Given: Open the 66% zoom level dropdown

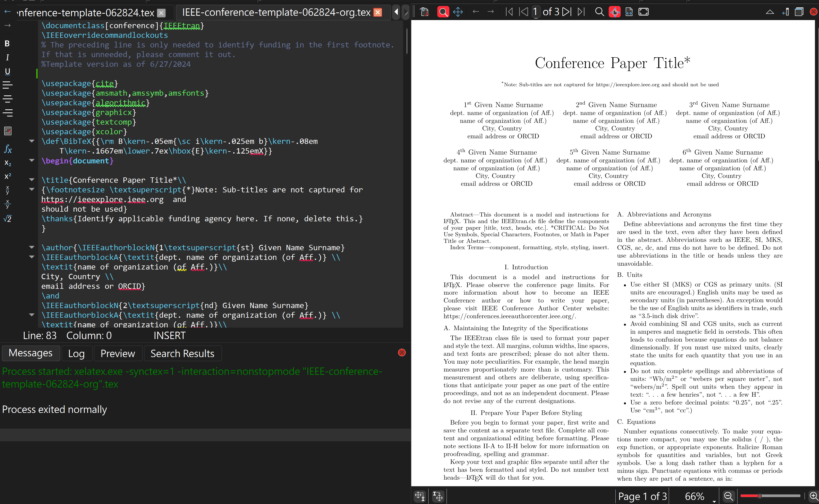Looking at the screenshot, I should point(714,501).
